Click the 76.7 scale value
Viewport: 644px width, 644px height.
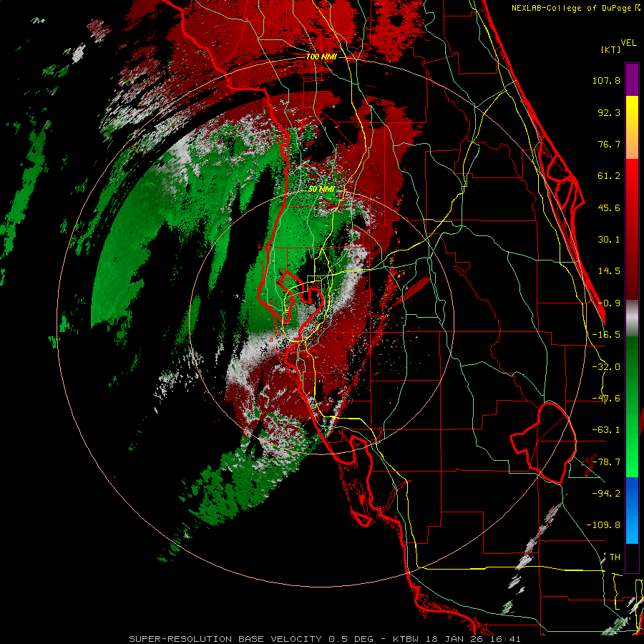pos(609,144)
